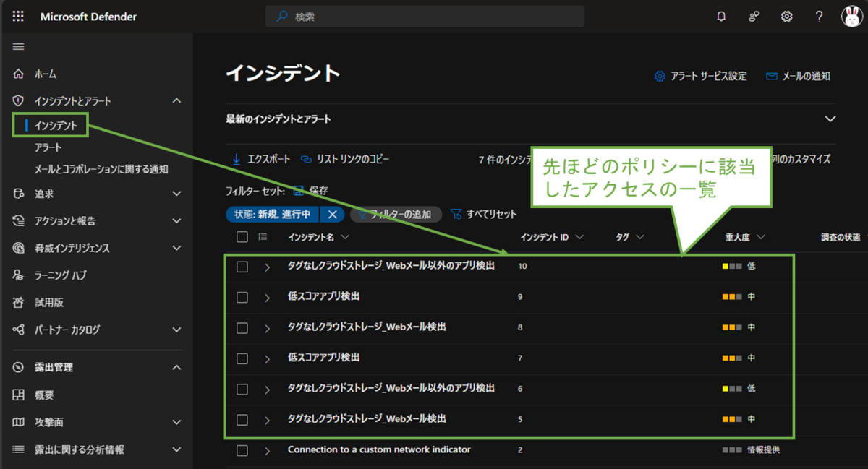868x469 pixels.
Task: Check the box for incident ID 8
Action: point(242,327)
